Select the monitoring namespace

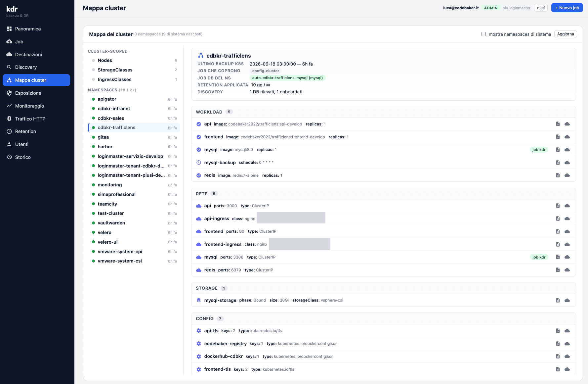(134, 185)
